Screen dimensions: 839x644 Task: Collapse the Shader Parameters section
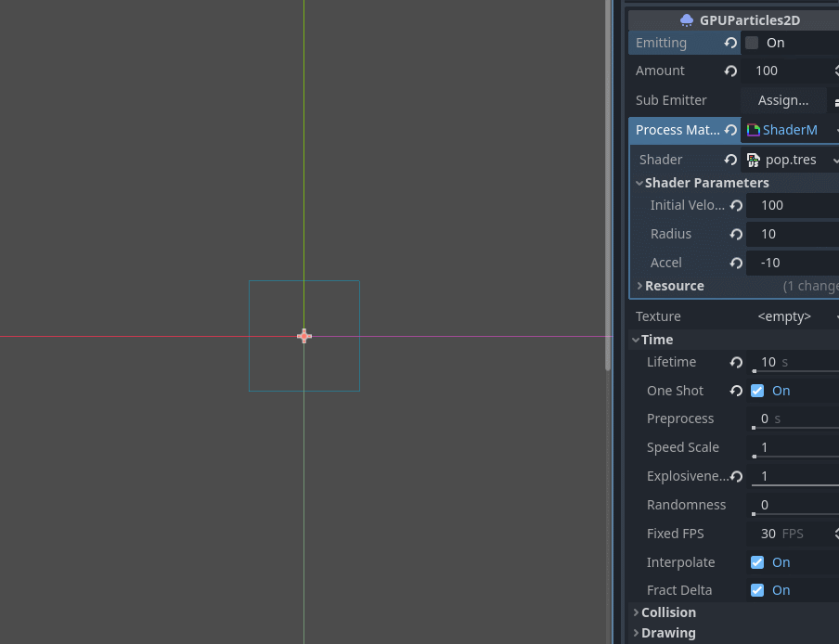640,182
